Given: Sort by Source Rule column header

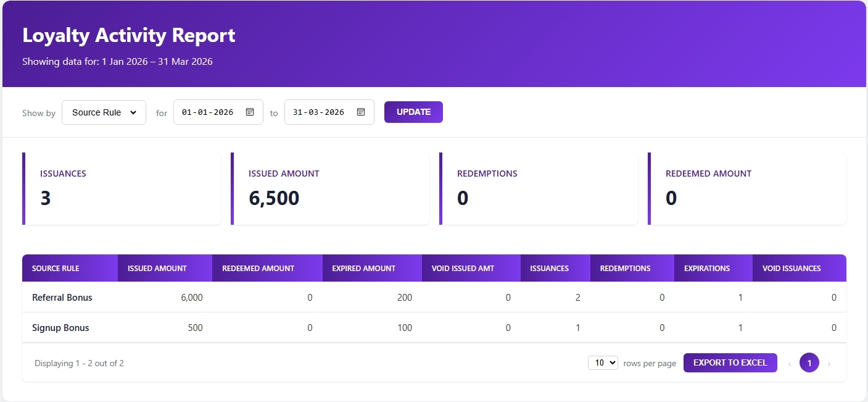Looking at the screenshot, I should click(56, 269).
